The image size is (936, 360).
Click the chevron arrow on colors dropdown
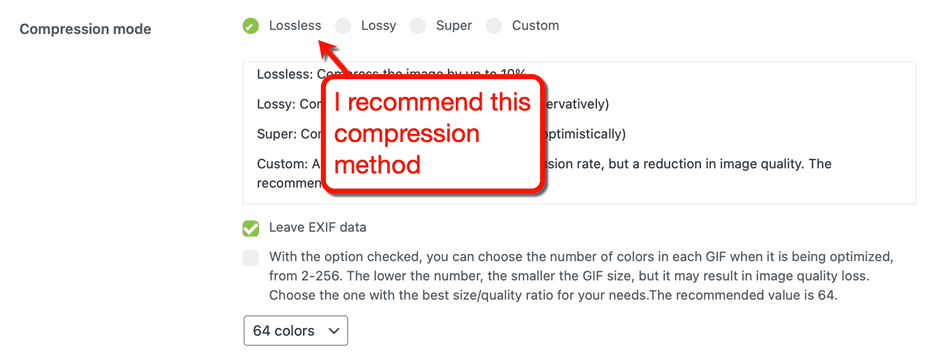point(334,330)
